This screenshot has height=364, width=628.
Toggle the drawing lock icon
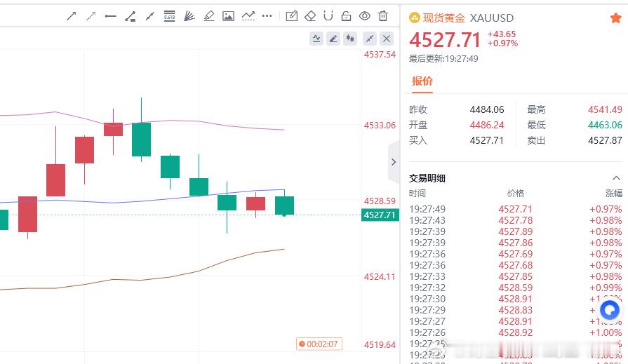coord(346,16)
